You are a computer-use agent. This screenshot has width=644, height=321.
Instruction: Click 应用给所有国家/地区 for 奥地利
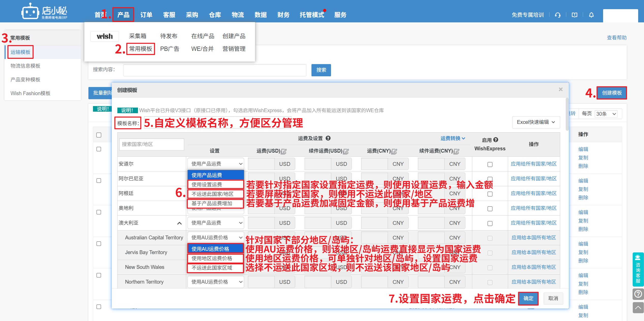(x=533, y=208)
